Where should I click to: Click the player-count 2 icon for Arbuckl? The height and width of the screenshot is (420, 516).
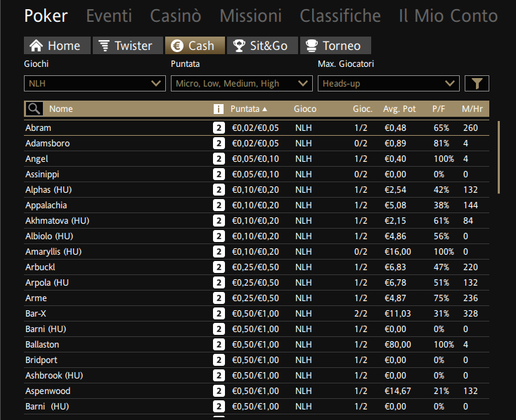click(219, 267)
